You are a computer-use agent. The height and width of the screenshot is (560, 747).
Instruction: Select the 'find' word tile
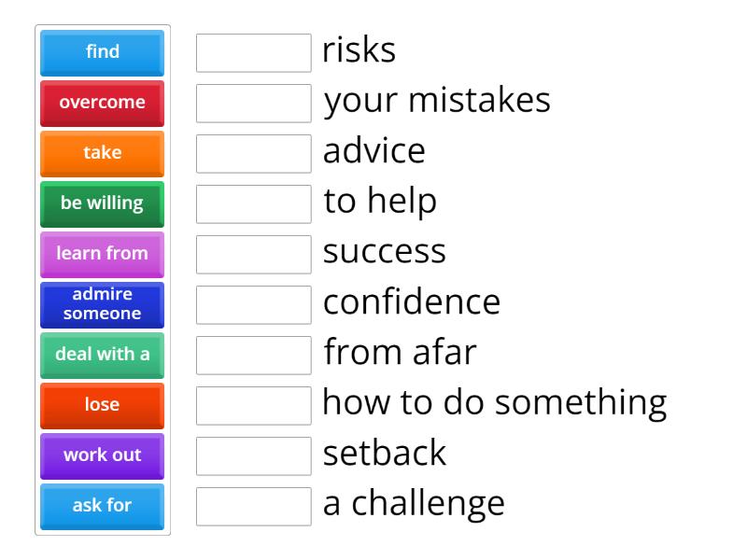tap(101, 52)
